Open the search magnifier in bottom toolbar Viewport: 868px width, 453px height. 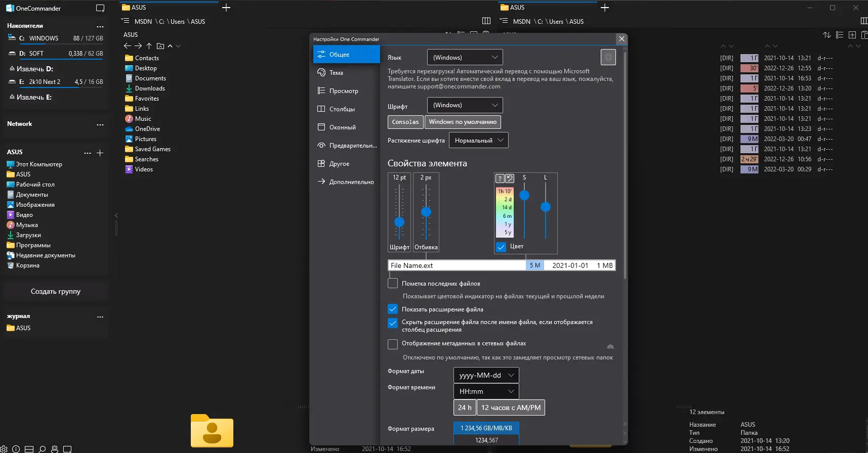(42, 449)
